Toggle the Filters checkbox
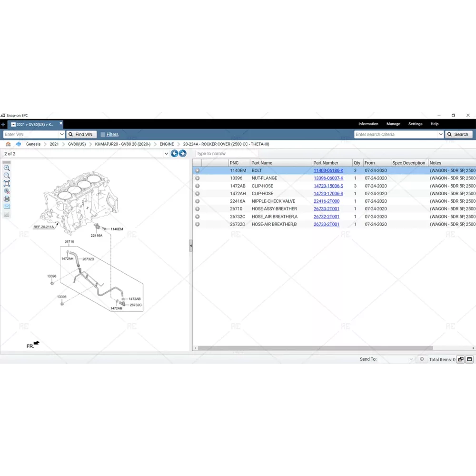The image size is (476, 476). coord(103,135)
